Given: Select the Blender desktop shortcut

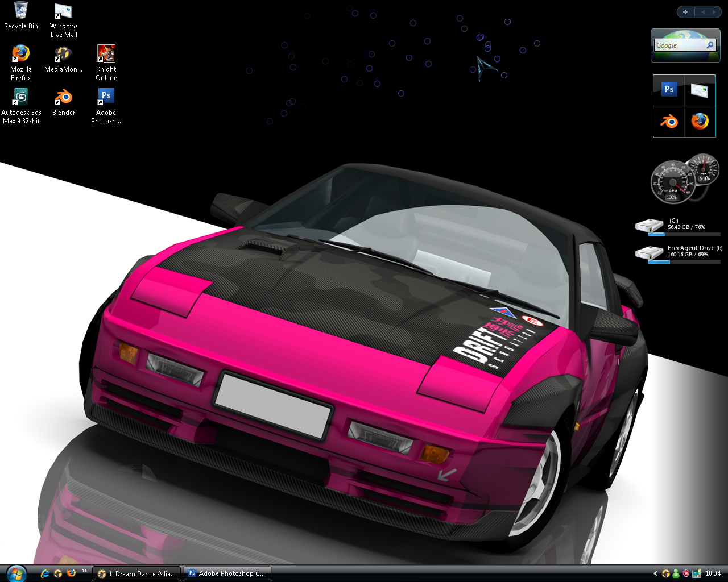Looking at the screenshot, I should [64, 102].
